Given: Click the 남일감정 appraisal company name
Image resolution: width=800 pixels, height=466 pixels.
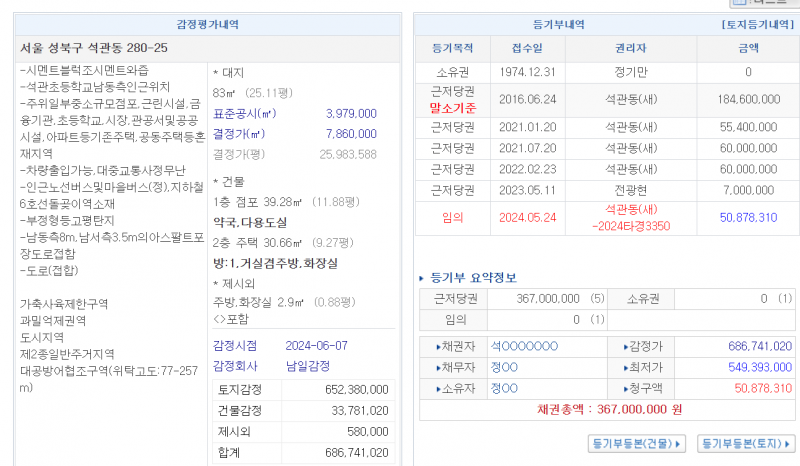Looking at the screenshot, I should point(310,366).
